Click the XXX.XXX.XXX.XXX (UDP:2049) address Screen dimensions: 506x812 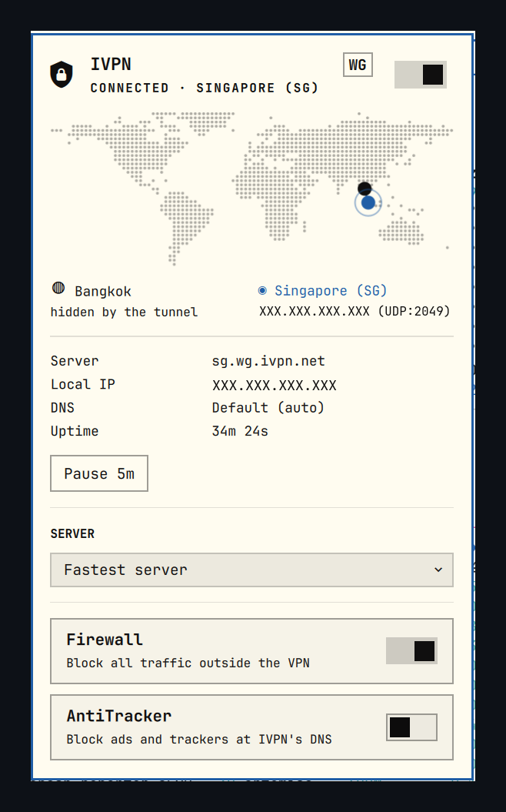[355, 311]
